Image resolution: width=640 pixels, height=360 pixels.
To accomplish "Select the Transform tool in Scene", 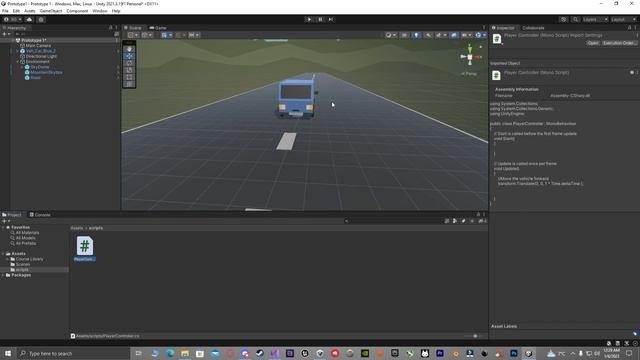I will 129,84.
